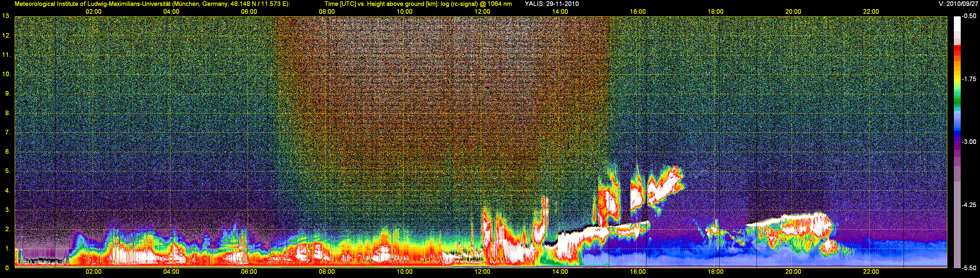Click the 18:00 label on top time axis
Viewport: 980px width, 278px height.
[716, 12]
